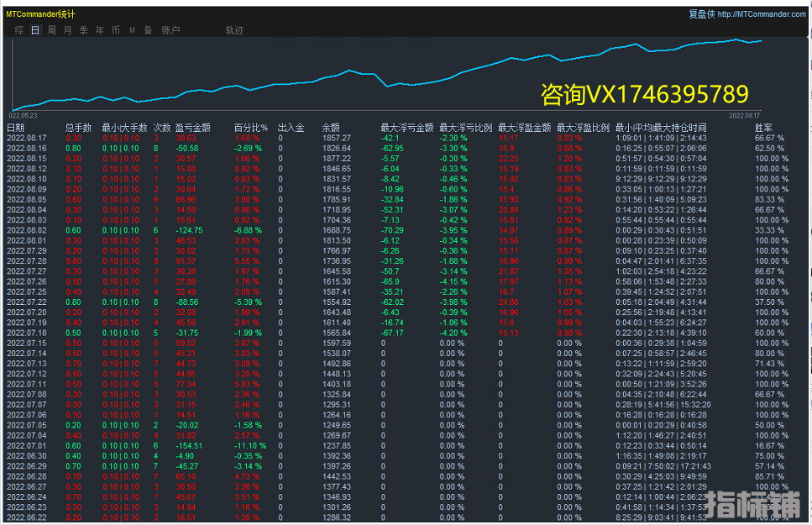This screenshot has height=525, width=812.
Task: Open the 备 notes tab
Action: (x=148, y=30)
